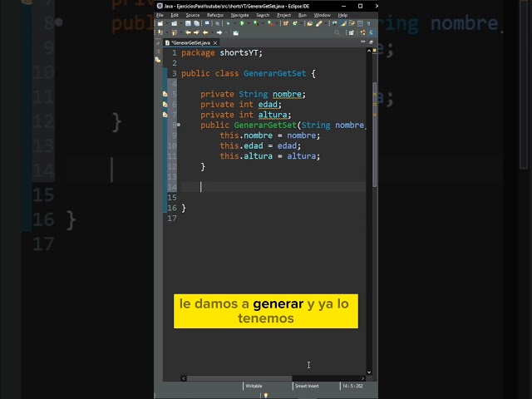Image resolution: width=532 pixels, height=399 pixels.
Task: Click the vertical scrollbar thumb
Action: [x=375, y=135]
